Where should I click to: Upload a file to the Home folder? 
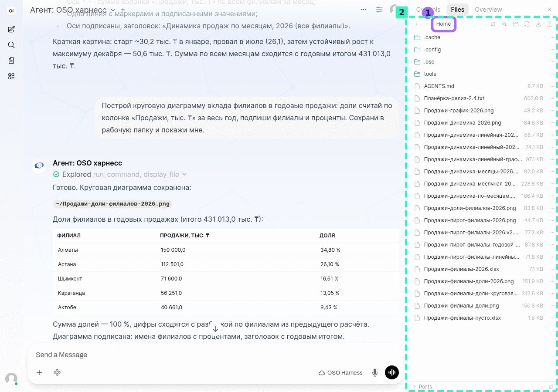coord(550,24)
